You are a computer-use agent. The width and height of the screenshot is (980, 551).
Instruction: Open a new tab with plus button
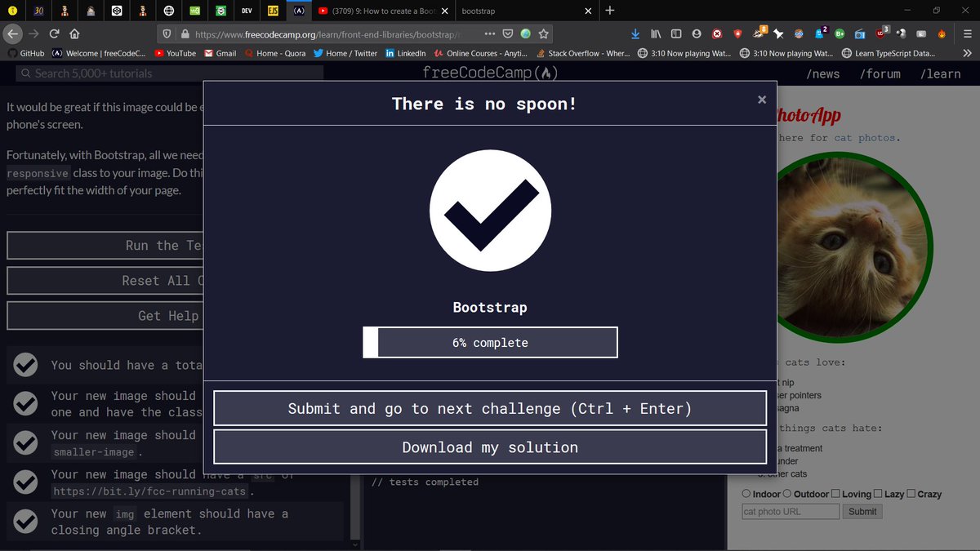coord(610,11)
